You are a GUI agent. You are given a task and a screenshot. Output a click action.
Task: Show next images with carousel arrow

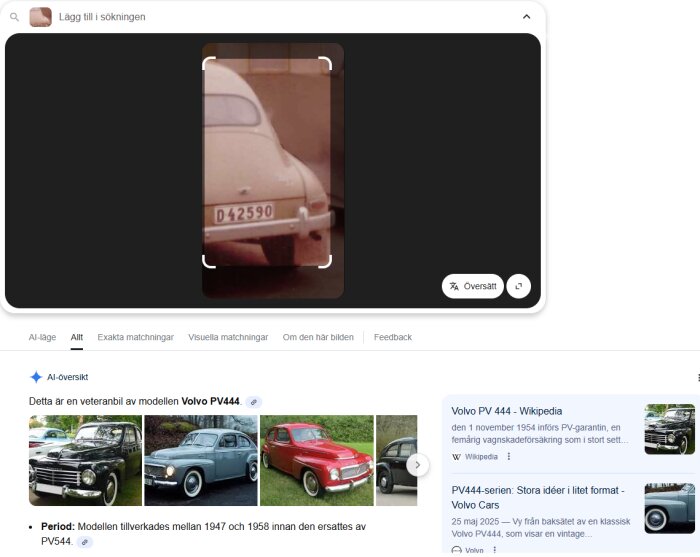click(x=417, y=465)
